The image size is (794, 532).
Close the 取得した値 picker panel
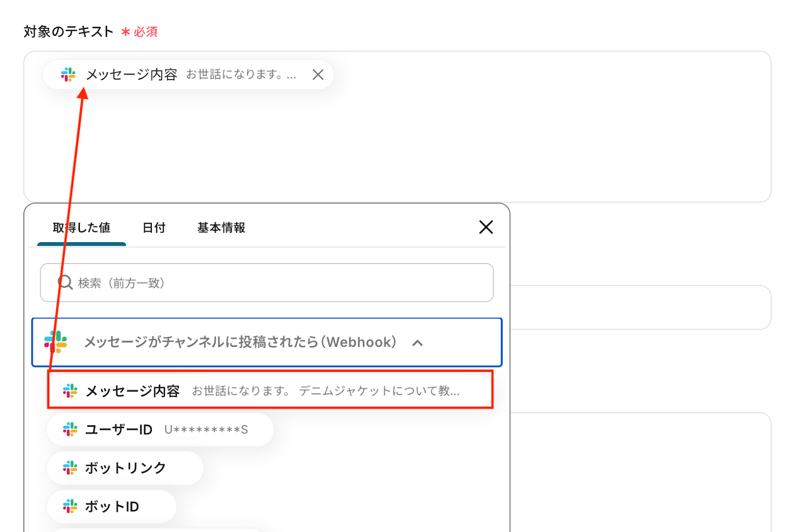[x=486, y=227]
